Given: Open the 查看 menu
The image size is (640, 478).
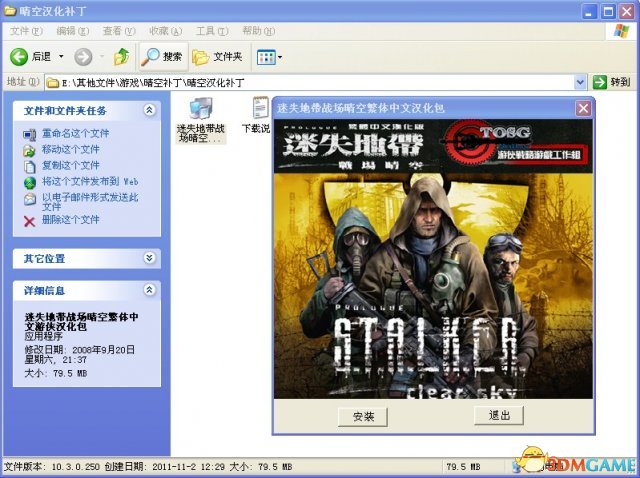Looking at the screenshot, I should pyautogui.click(x=119, y=31).
